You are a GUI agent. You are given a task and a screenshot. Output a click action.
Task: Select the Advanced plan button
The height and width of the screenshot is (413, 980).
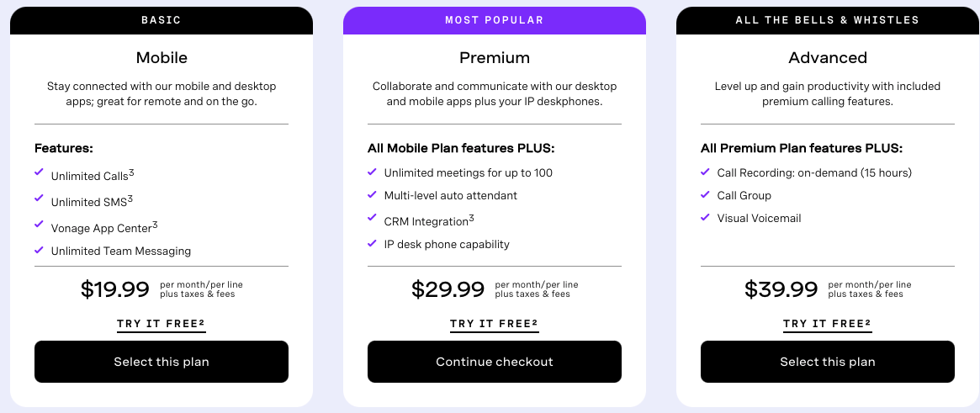point(828,362)
